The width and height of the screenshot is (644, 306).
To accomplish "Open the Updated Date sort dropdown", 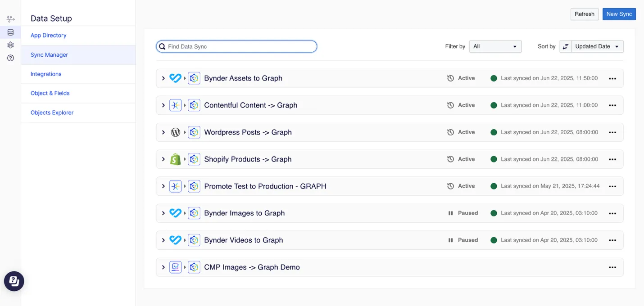I will (x=597, y=46).
